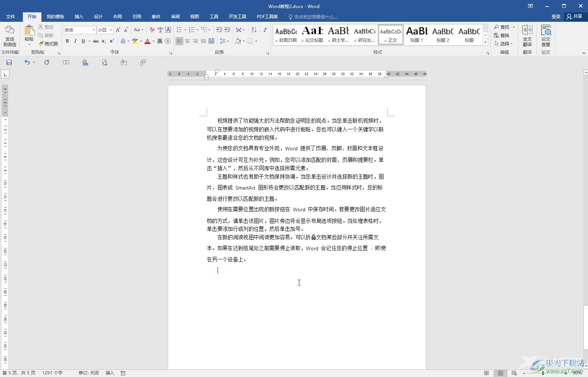The height and width of the screenshot is (377, 588).
Task: Toggle superscript formatting
Action: tap(112, 41)
